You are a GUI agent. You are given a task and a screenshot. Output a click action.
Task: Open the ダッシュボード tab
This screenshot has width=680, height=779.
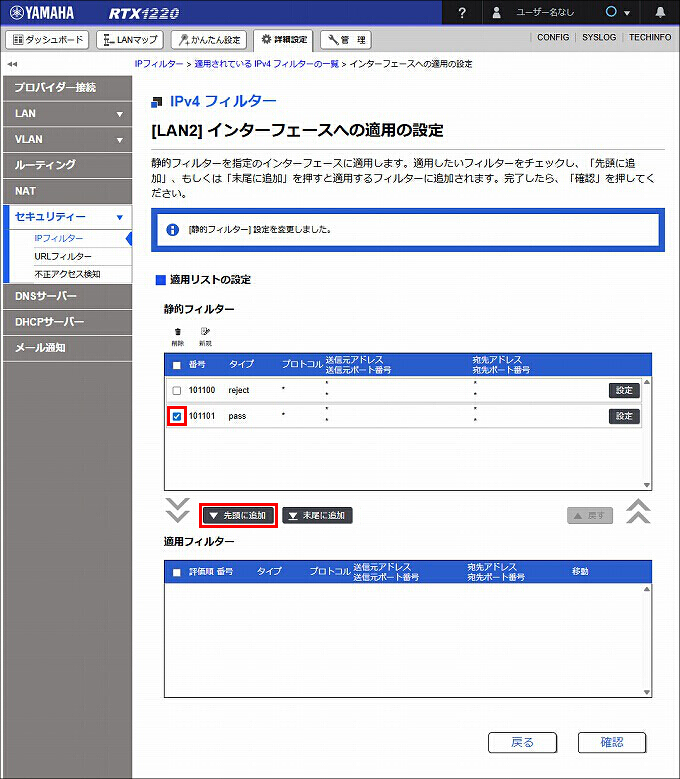(47, 40)
